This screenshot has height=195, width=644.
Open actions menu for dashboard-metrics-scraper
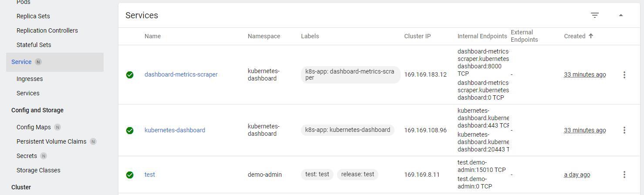[624, 75]
